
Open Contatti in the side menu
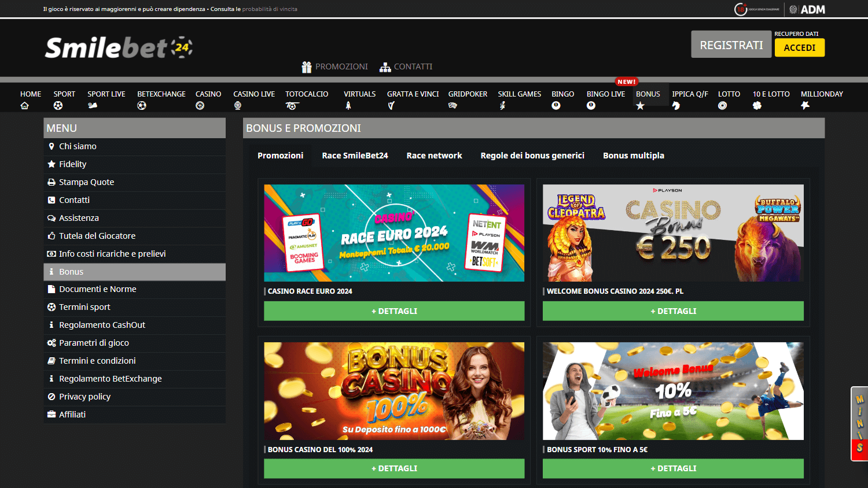click(134, 200)
